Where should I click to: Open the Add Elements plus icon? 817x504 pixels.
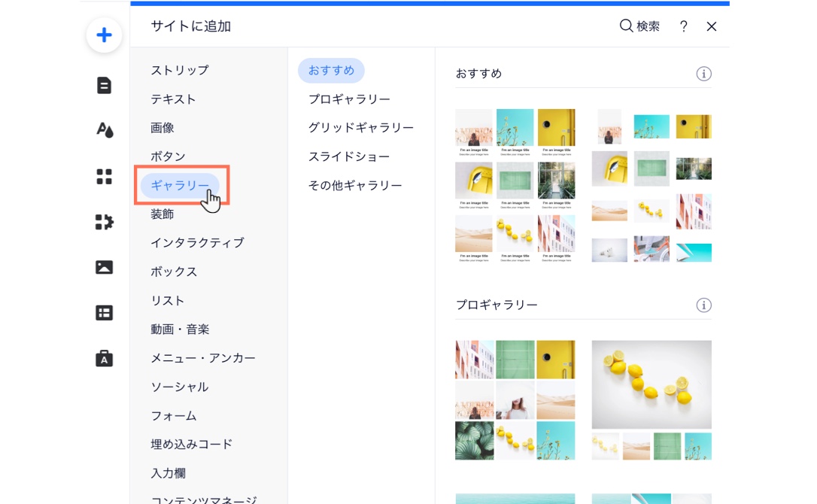click(104, 35)
